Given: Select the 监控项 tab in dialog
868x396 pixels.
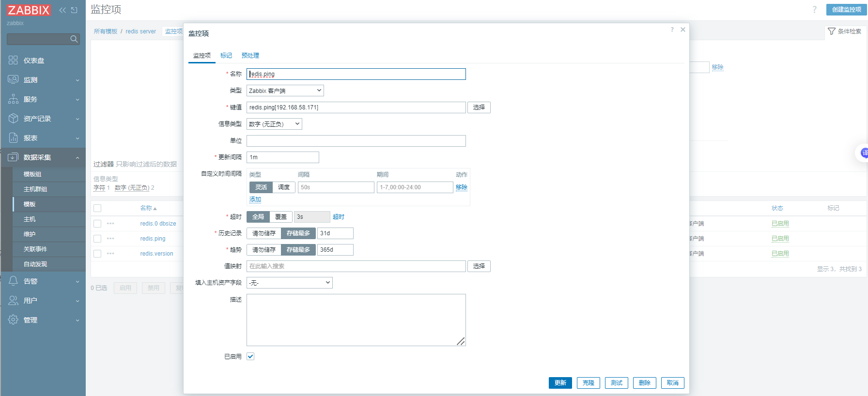Looking at the screenshot, I should coord(202,56).
